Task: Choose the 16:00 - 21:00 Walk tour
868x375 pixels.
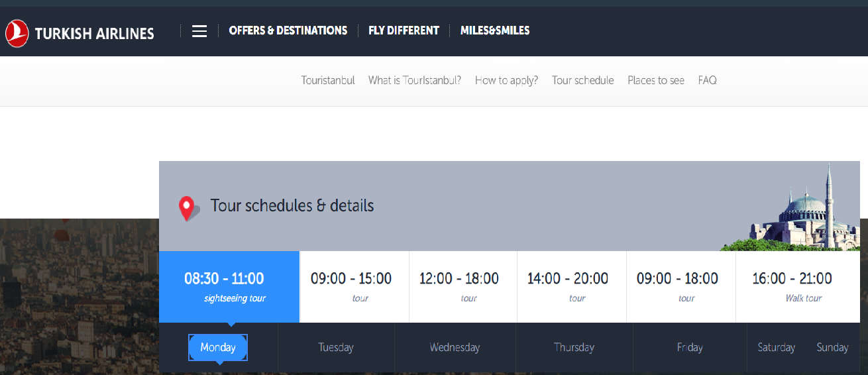Action: click(x=798, y=287)
